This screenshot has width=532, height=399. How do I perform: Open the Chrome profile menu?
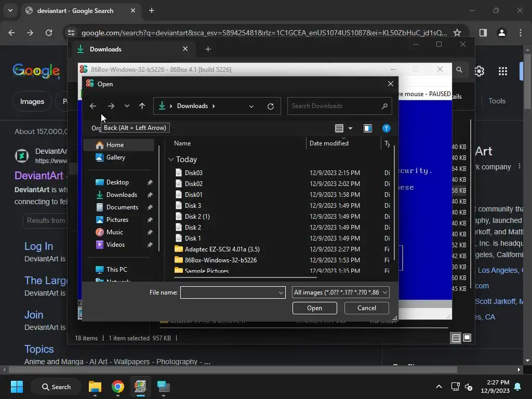tap(501, 33)
